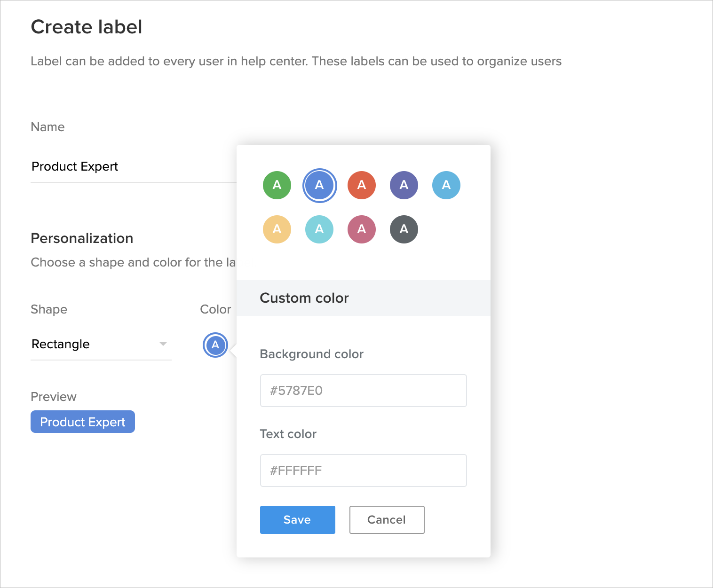This screenshot has height=588, width=713.
Task: Pick the selected blue color swatch
Action: pos(319,185)
